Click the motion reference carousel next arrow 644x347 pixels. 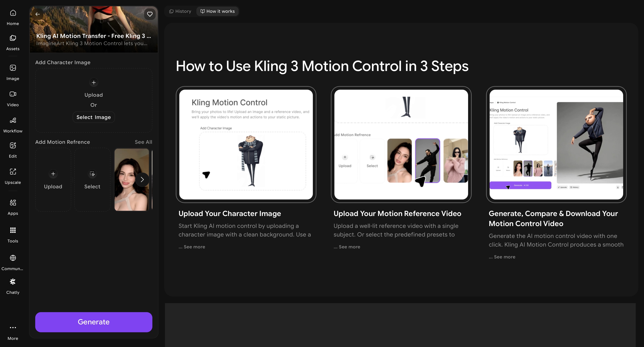coord(142,180)
